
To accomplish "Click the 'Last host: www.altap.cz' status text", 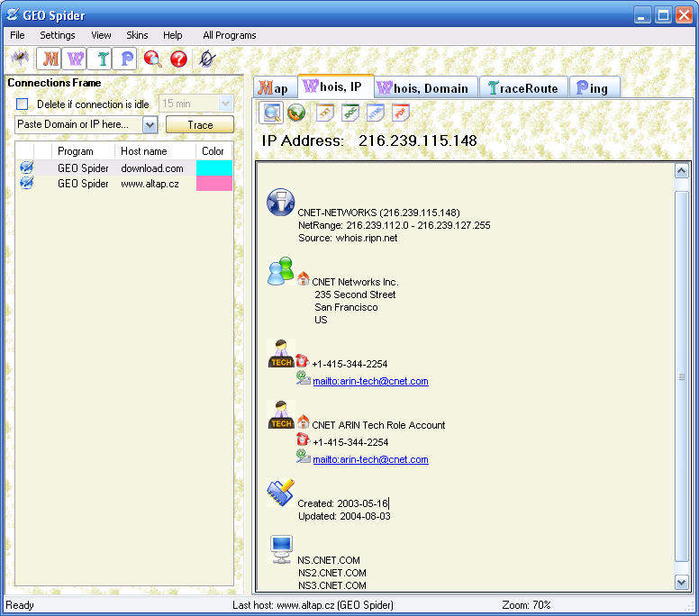I will [x=313, y=605].
